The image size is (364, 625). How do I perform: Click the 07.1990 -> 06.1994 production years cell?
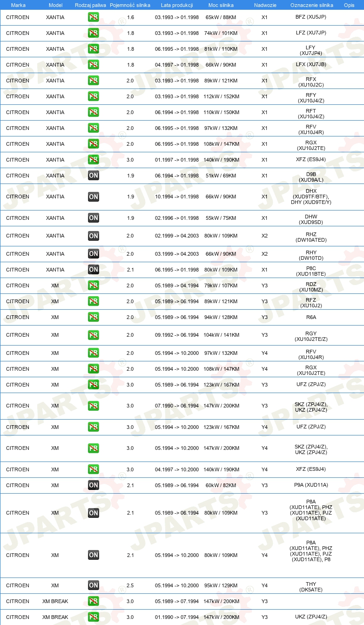click(x=177, y=406)
